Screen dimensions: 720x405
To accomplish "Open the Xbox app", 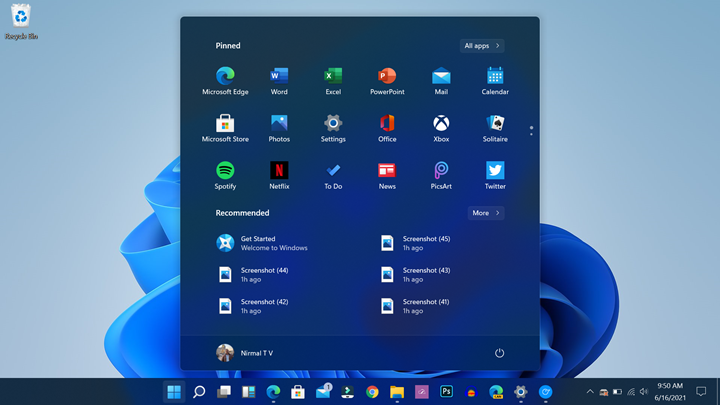I will [x=441, y=128].
